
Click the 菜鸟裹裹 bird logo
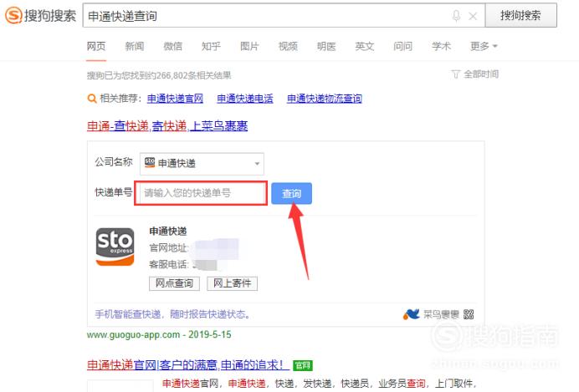point(411,314)
